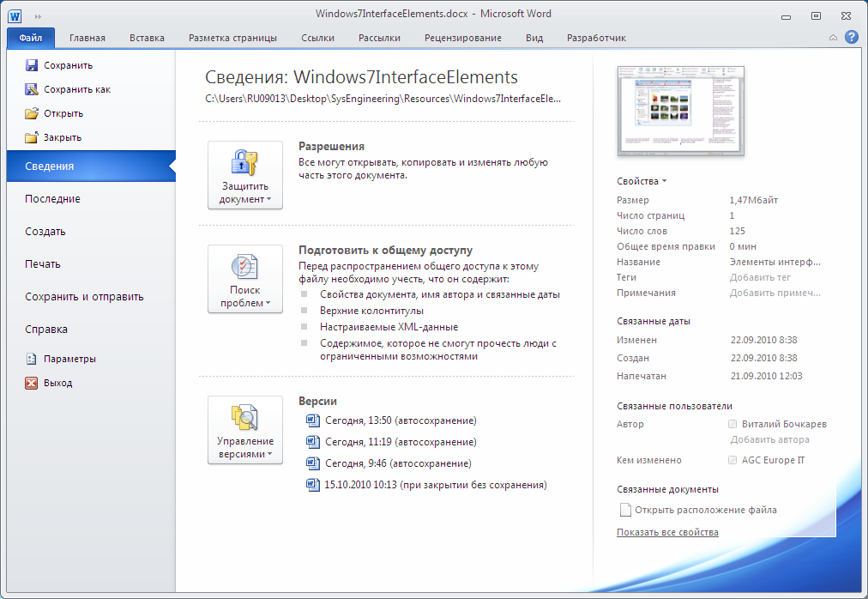
Task: Click the Параметры options icon
Action: click(x=32, y=359)
